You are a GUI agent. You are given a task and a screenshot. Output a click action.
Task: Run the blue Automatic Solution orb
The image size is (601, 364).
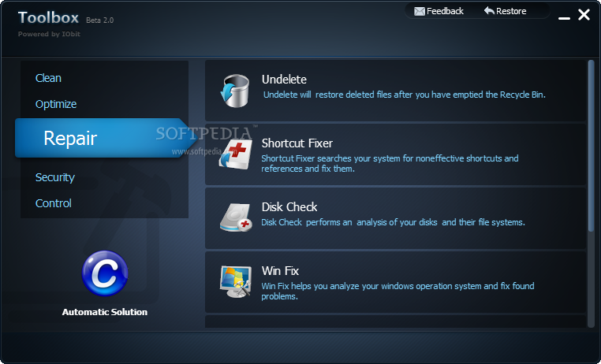tap(105, 273)
